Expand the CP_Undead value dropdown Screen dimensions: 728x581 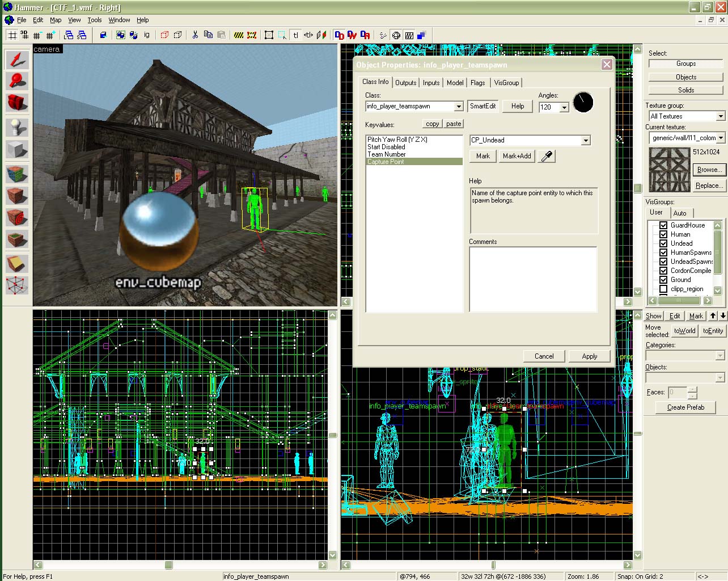pyautogui.click(x=586, y=140)
